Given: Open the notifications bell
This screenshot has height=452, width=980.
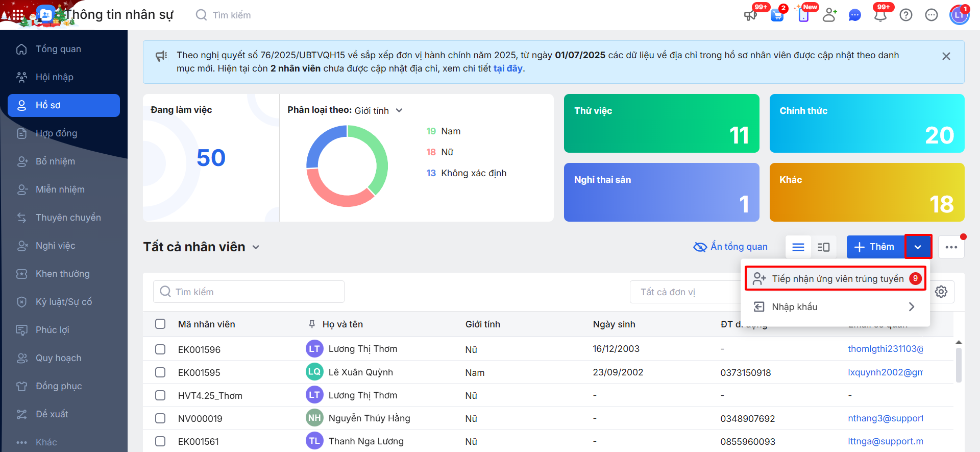Looking at the screenshot, I should 880,15.
